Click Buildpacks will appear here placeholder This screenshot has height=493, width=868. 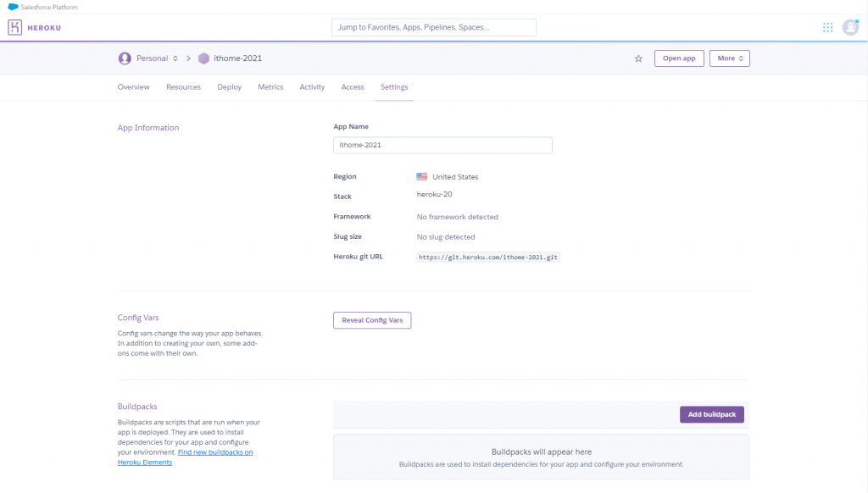coord(542,452)
